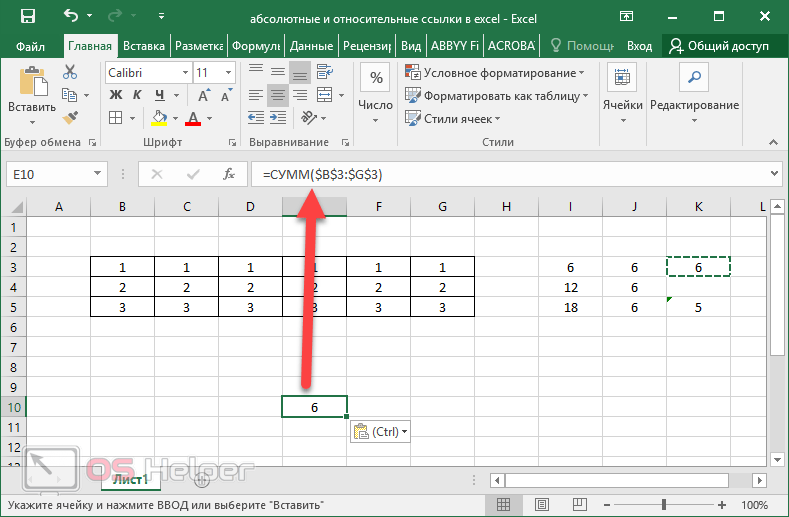Click the Merge and Center icon

tap(325, 95)
